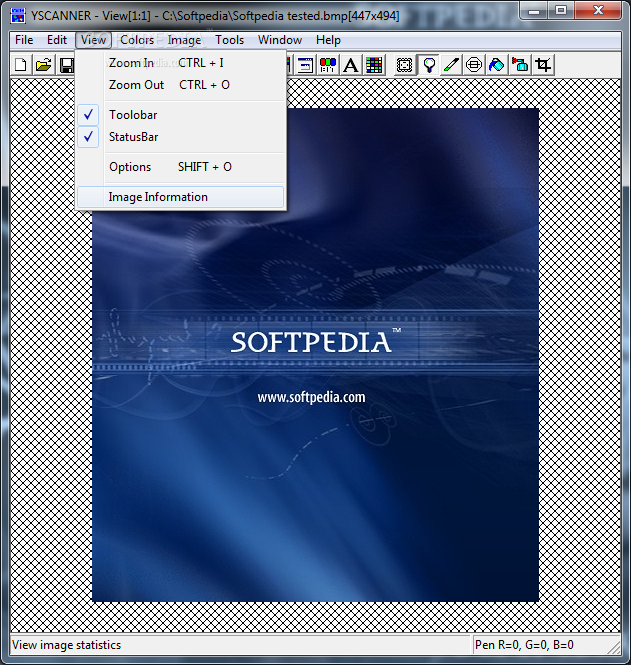Open the Image menu

tap(184, 40)
